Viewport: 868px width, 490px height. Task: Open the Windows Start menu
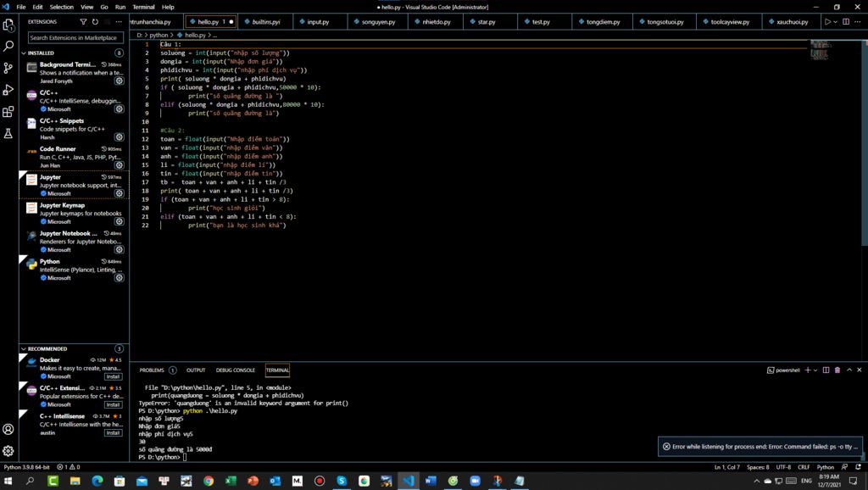pyautogui.click(x=8, y=481)
